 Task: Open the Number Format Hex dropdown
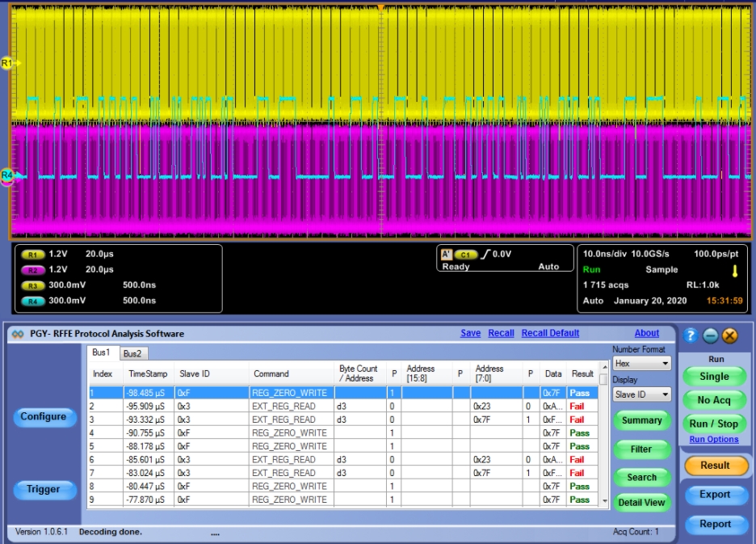click(x=642, y=364)
